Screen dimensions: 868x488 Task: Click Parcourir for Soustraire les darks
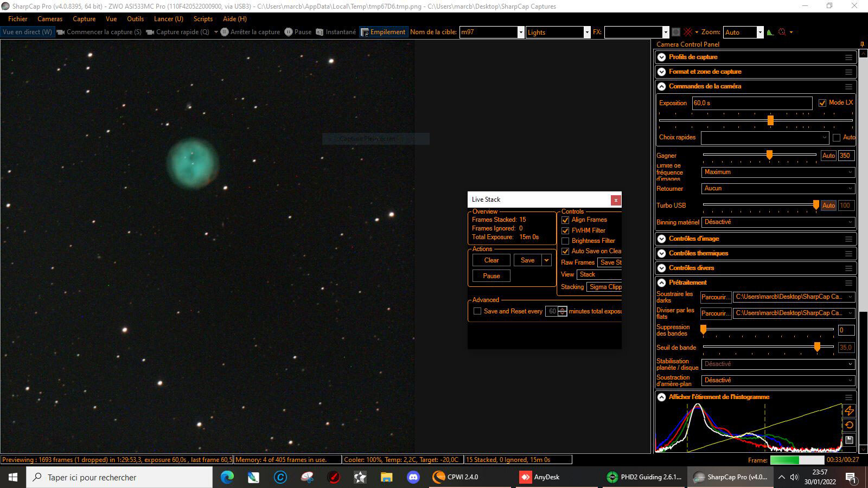click(x=716, y=297)
